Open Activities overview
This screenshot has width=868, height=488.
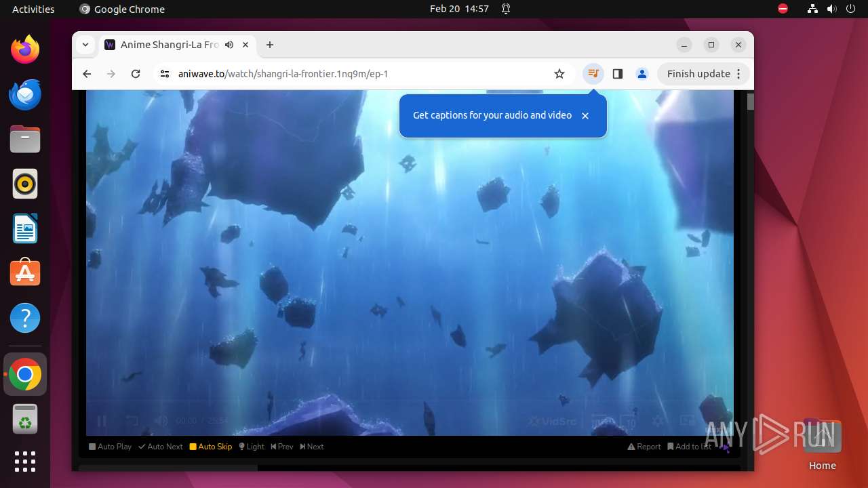point(33,9)
